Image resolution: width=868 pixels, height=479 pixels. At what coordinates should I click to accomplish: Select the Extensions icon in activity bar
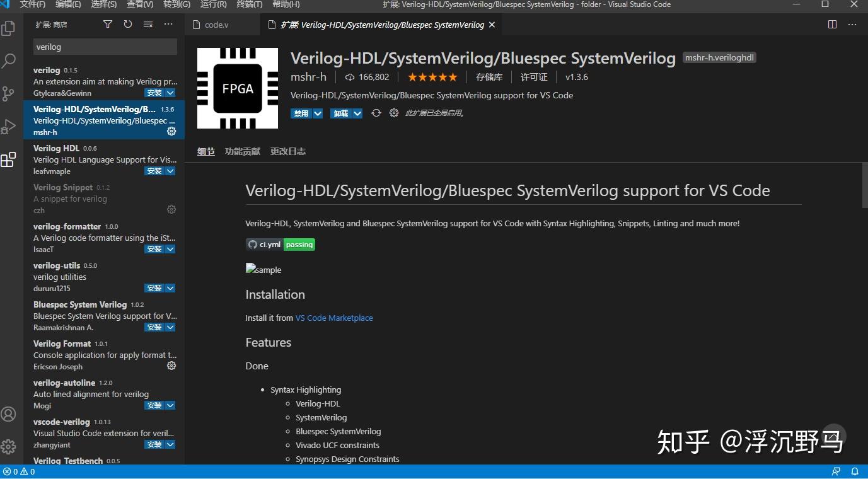9,159
